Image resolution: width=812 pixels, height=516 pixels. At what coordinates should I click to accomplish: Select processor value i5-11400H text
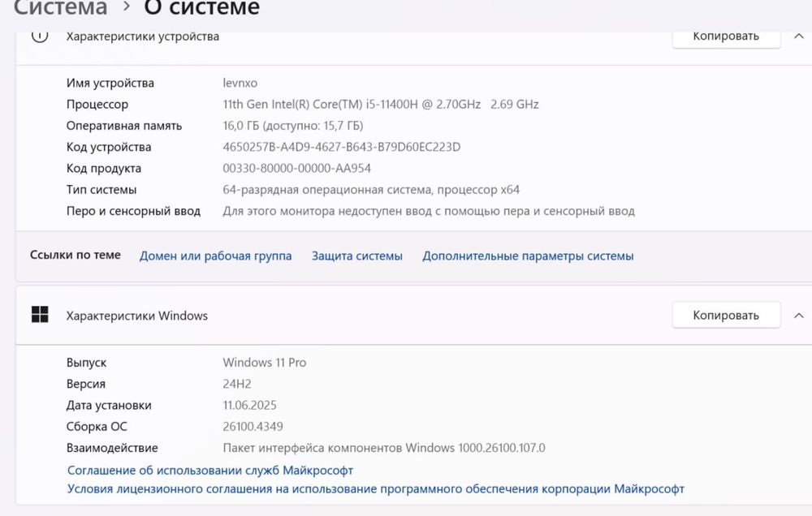(381, 104)
